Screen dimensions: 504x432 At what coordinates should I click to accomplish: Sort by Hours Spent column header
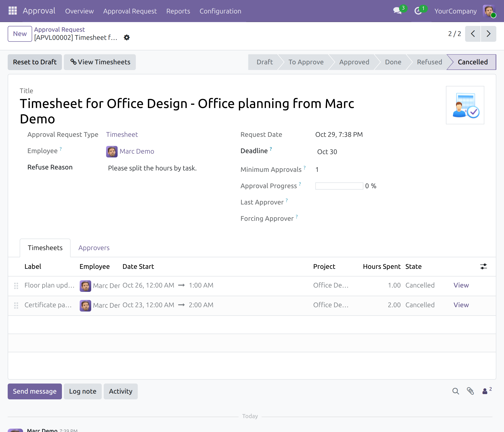(382, 267)
